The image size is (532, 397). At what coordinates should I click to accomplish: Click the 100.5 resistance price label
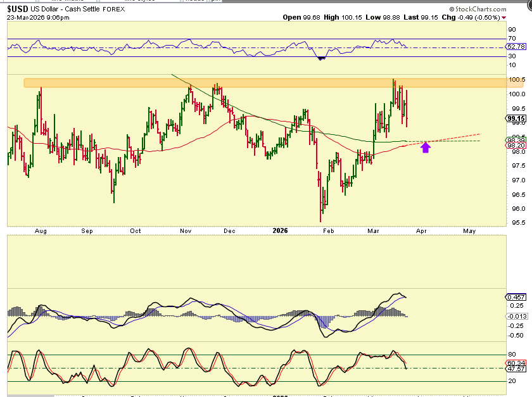[516, 80]
